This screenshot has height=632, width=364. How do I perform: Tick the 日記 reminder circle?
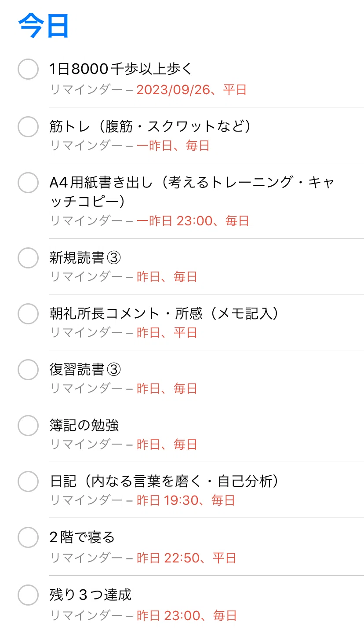pos(28,481)
